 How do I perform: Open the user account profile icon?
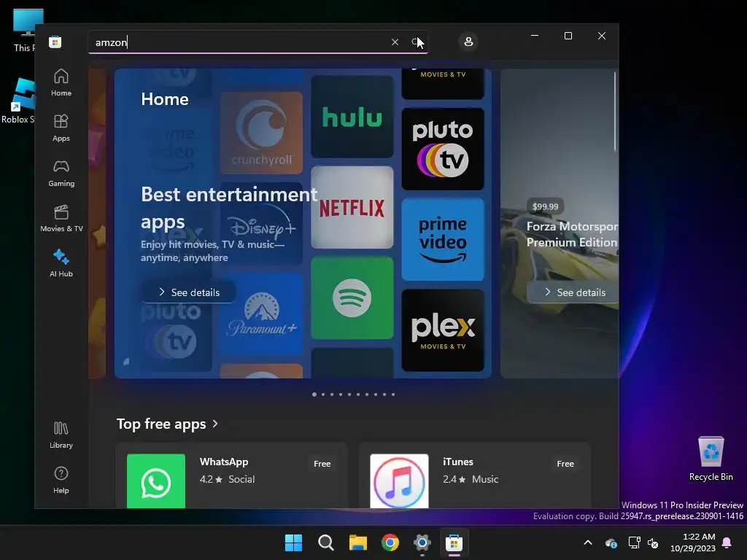(x=468, y=42)
